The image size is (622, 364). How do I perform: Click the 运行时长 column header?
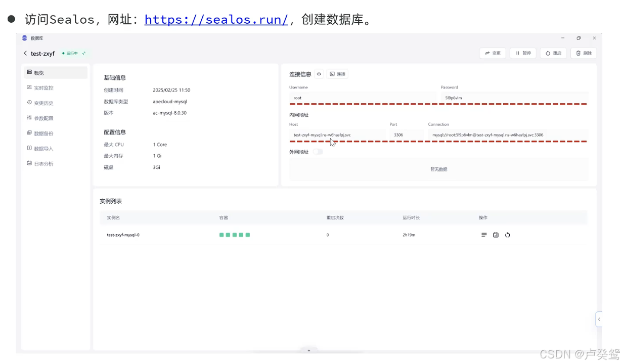click(x=411, y=217)
